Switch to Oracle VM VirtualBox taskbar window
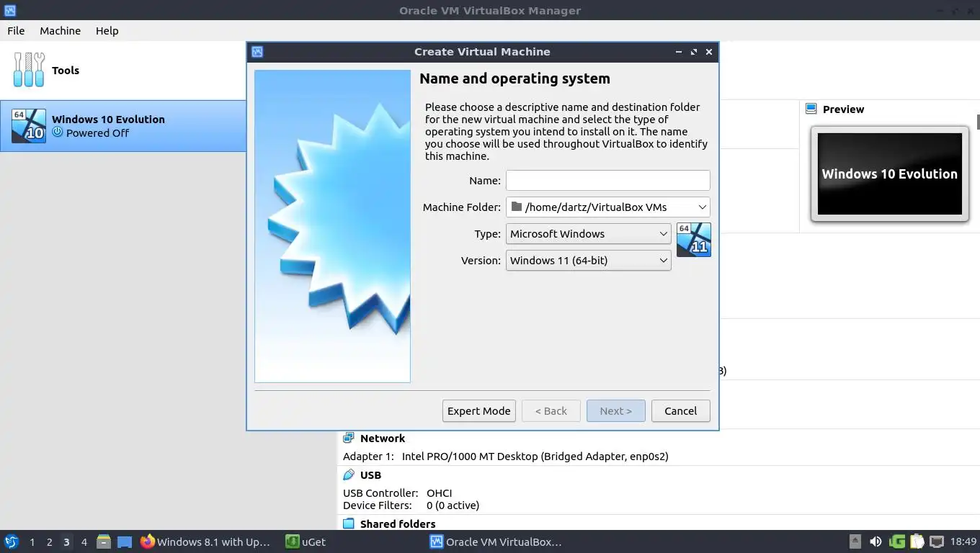This screenshot has height=553, width=980. (x=496, y=541)
